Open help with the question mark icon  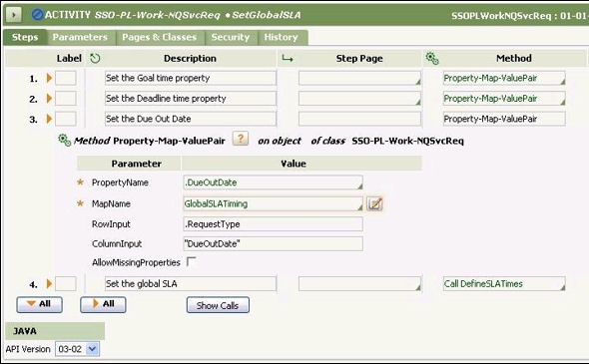pyautogui.click(x=241, y=139)
